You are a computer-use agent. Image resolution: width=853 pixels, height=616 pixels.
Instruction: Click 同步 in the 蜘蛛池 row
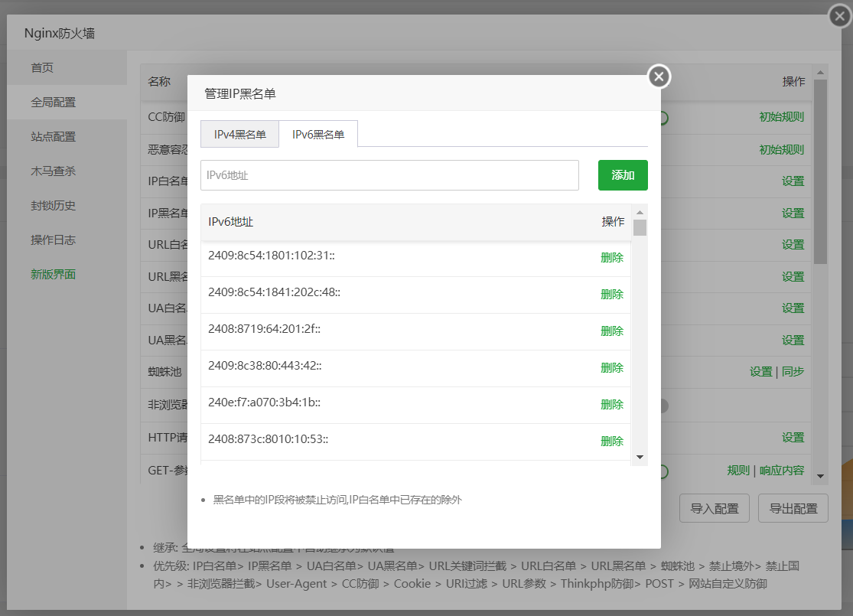pos(793,372)
